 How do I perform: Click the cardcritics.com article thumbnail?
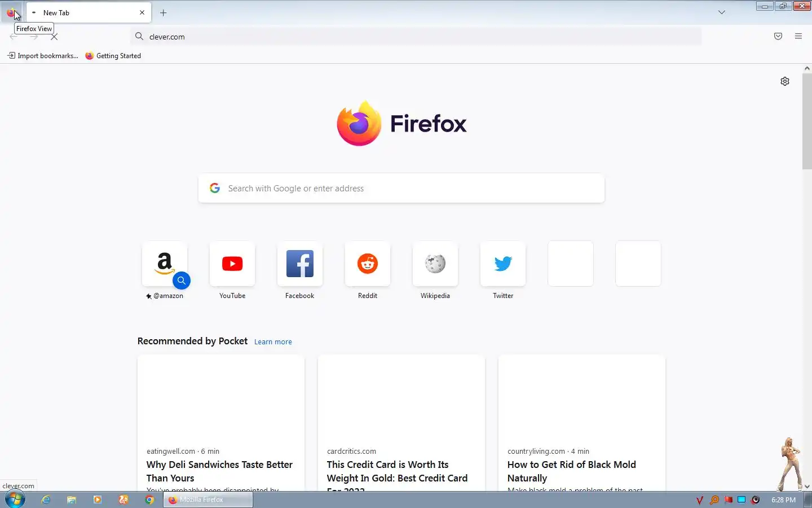[401, 397]
